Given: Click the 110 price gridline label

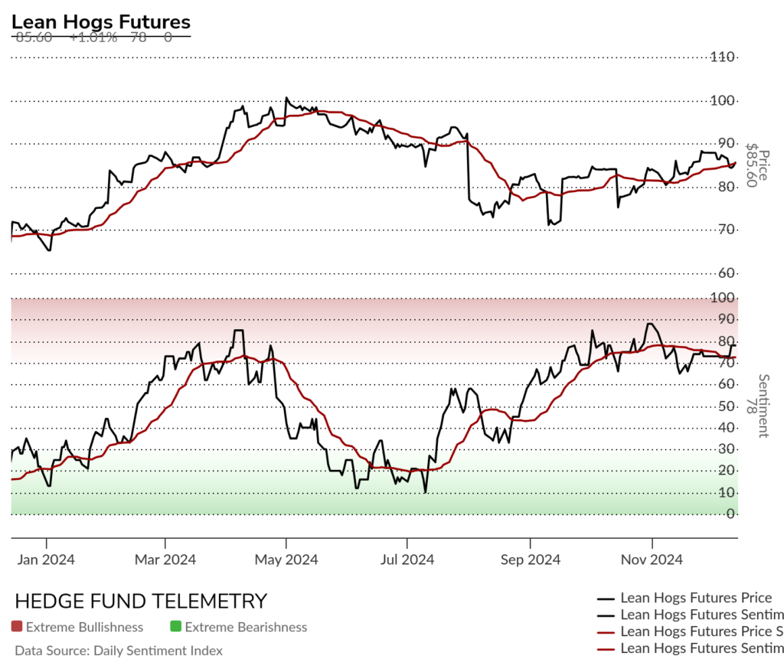Looking at the screenshot, I should (723, 57).
